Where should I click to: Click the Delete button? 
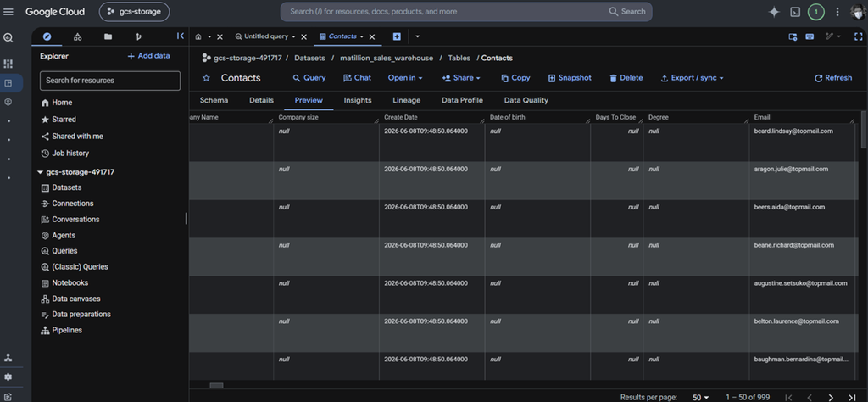[626, 78]
